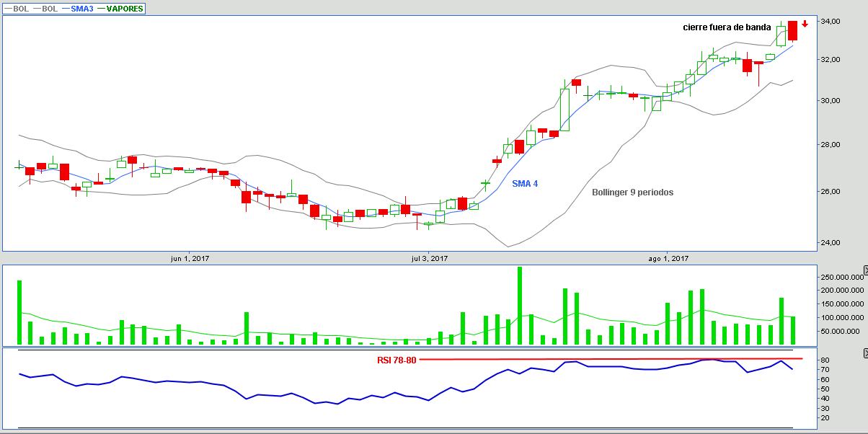Select the SMA3 legend entry
The image size is (868, 434).
77,9
